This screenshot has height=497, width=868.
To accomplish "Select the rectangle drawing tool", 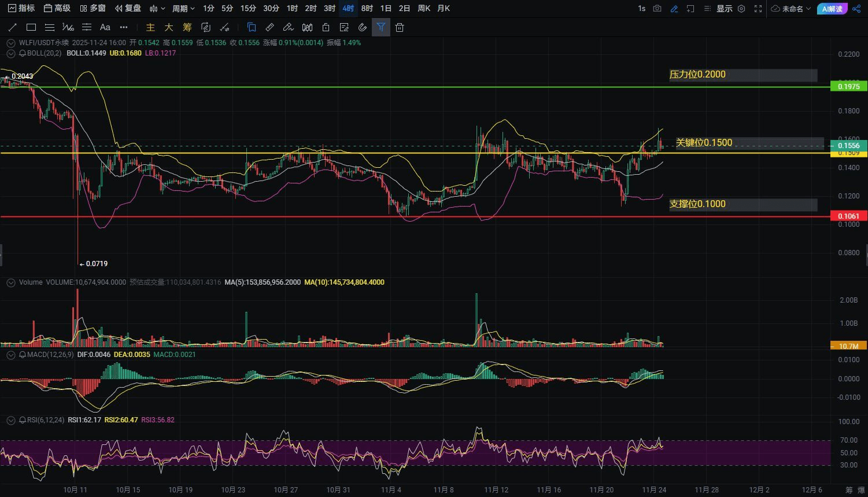I will (x=31, y=27).
